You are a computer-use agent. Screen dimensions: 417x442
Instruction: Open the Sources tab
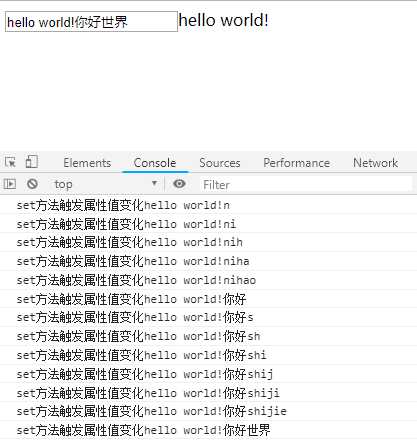[220, 163]
